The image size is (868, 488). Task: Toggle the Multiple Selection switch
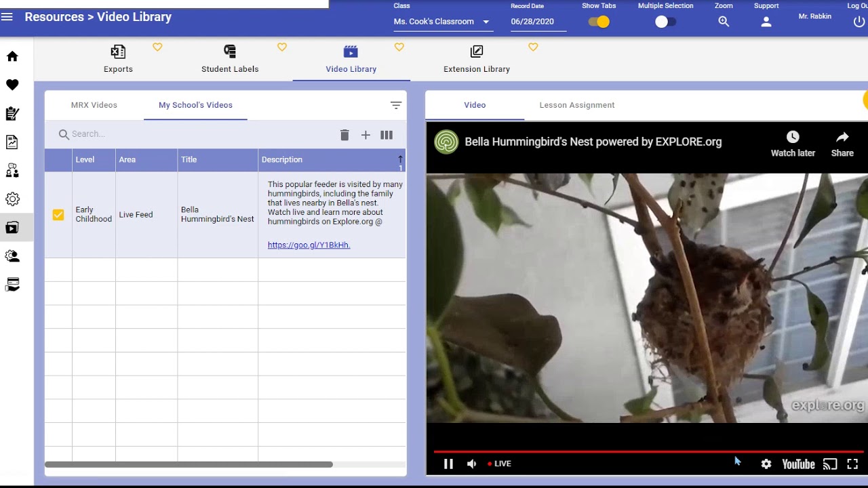point(665,22)
